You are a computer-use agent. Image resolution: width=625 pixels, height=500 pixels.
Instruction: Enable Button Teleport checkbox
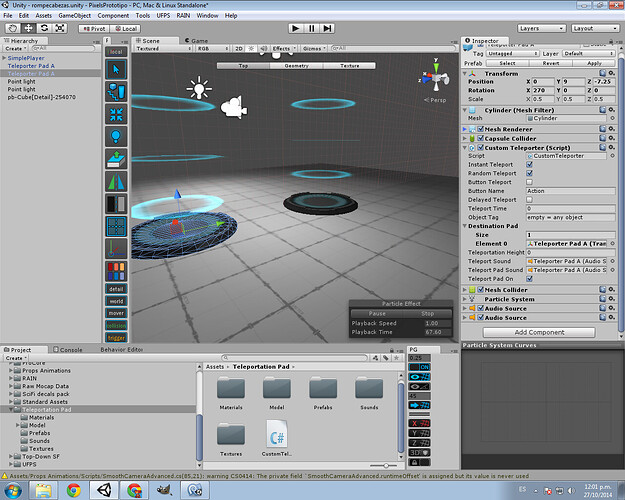[x=529, y=182]
